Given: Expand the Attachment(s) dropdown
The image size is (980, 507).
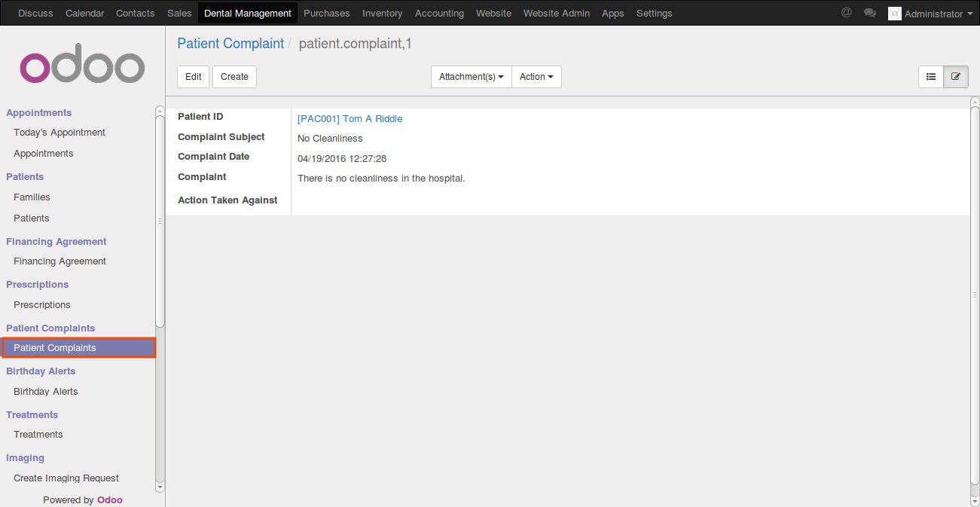Looking at the screenshot, I should click(471, 77).
